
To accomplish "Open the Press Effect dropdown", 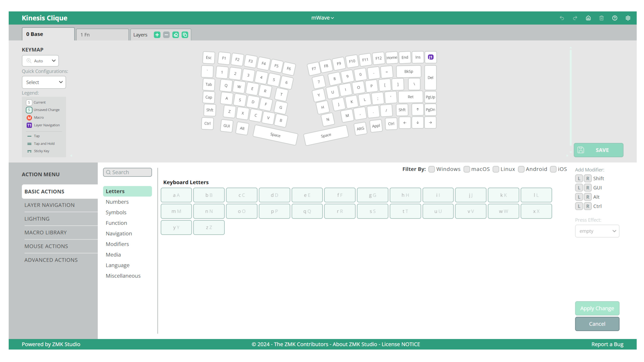I will (x=597, y=231).
